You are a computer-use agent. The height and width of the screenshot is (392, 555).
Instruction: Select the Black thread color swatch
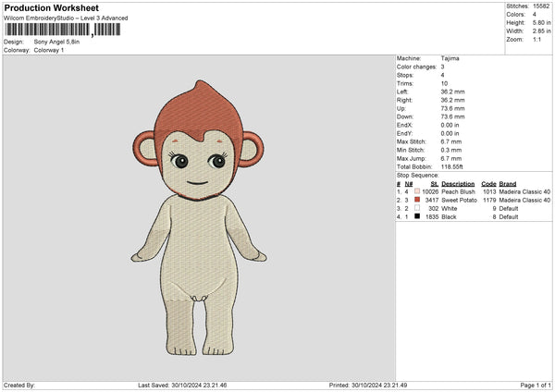[418, 216]
